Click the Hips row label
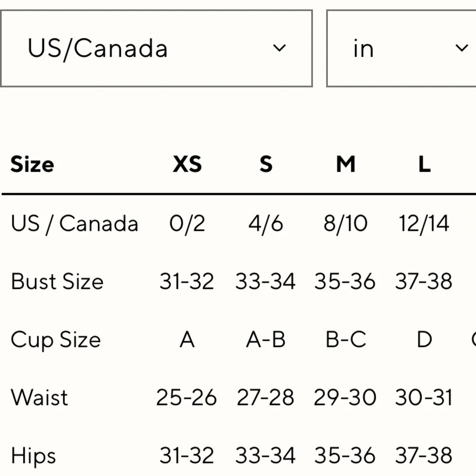 (x=33, y=456)
